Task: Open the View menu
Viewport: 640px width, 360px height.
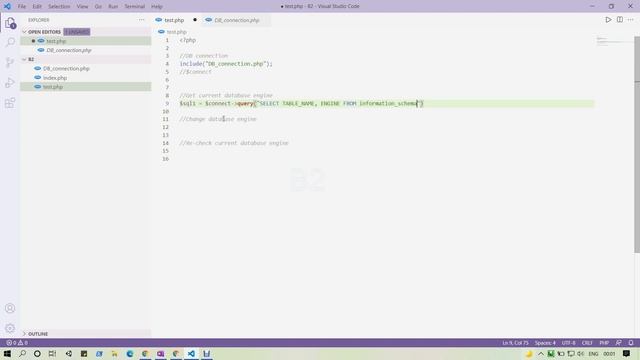Action: point(82,7)
